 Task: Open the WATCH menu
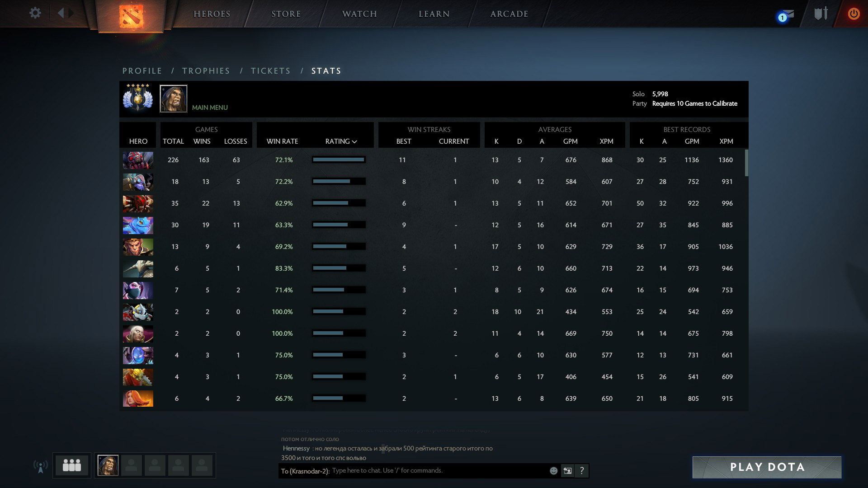pyautogui.click(x=359, y=14)
